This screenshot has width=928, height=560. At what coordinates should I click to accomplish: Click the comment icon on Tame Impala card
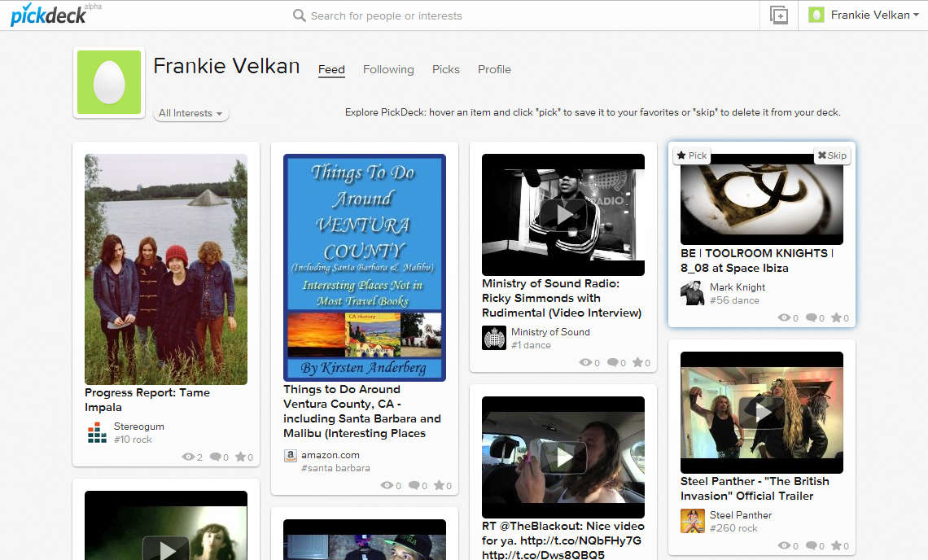[x=216, y=457]
